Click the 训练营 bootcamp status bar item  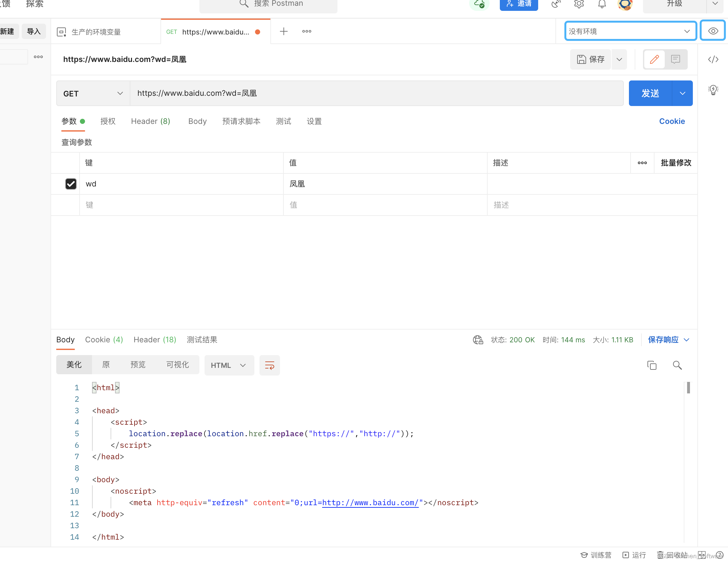pos(596,555)
